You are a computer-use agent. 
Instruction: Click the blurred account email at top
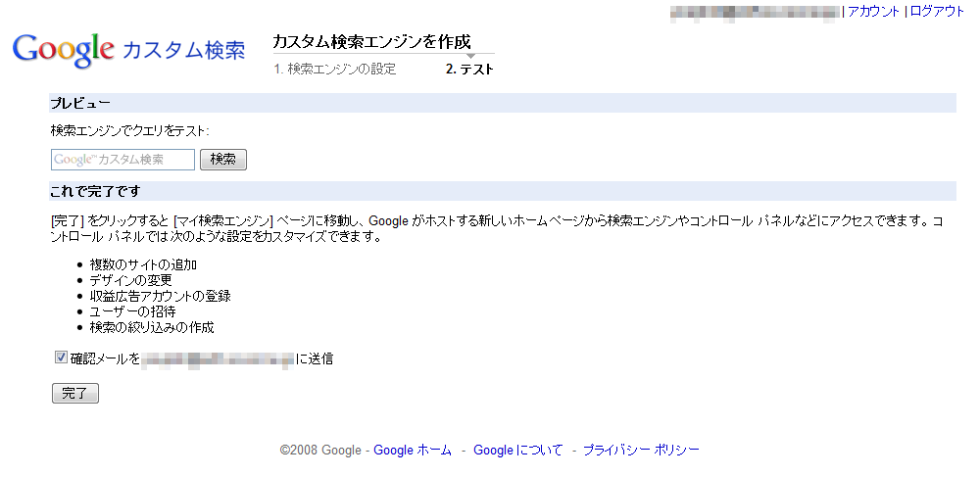(x=755, y=13)
